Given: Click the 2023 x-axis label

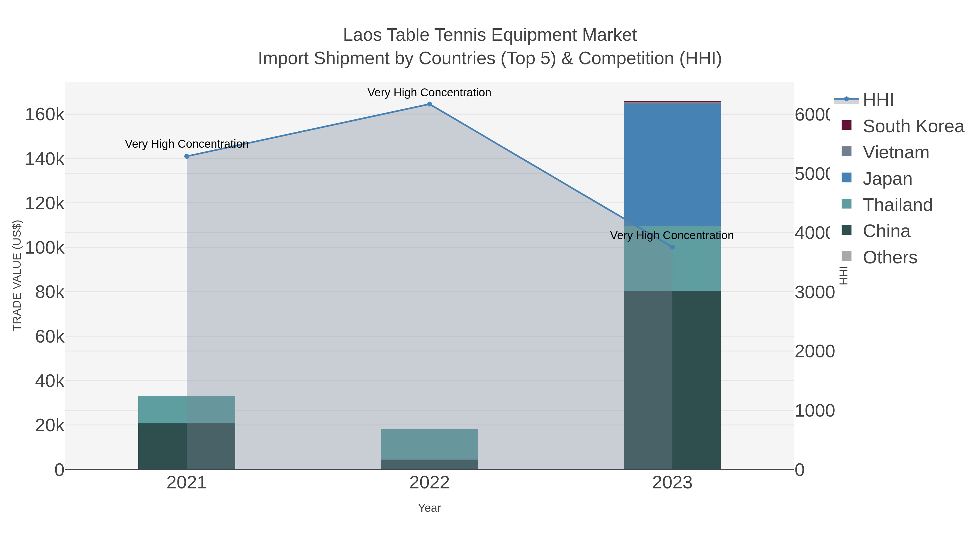Looking at the screenshot, I should click(672, 483).
